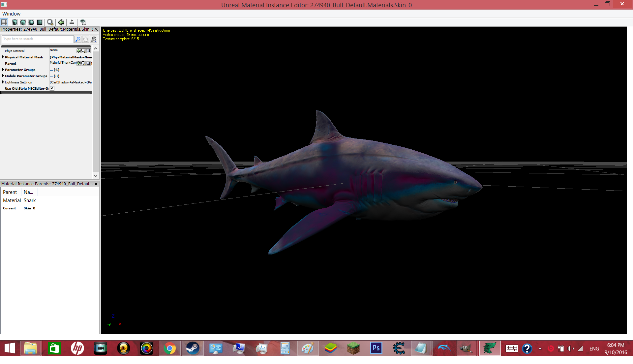Image resolution: width=633 pixels, height=364 pixels.
Task: Open the Window menu
Action: click(x=11, y=14)
